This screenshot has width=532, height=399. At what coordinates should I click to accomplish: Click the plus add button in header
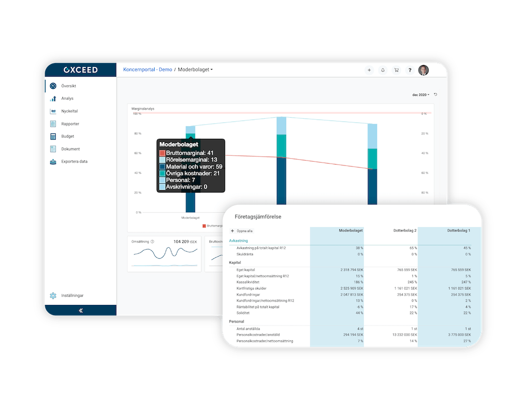(369, 70)
